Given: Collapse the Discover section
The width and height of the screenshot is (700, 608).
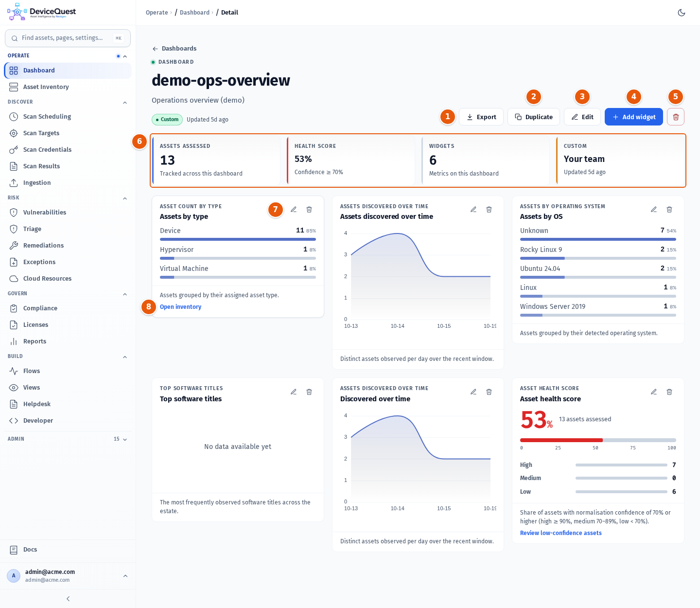Looking at the screenshot, I should (x=125, y=103).
